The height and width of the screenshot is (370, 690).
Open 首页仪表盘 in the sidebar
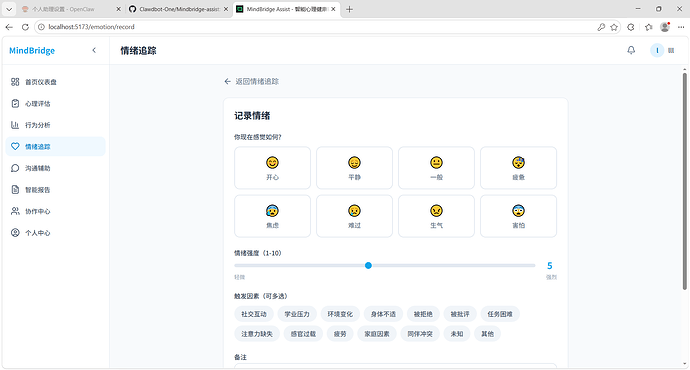[55, 82]
